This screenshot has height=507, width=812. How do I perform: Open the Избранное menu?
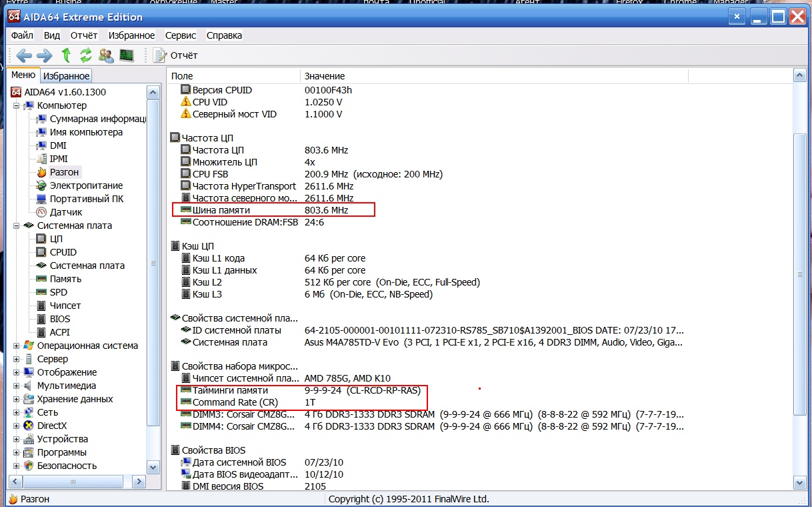pyautogui.click(x=131, y=35)
